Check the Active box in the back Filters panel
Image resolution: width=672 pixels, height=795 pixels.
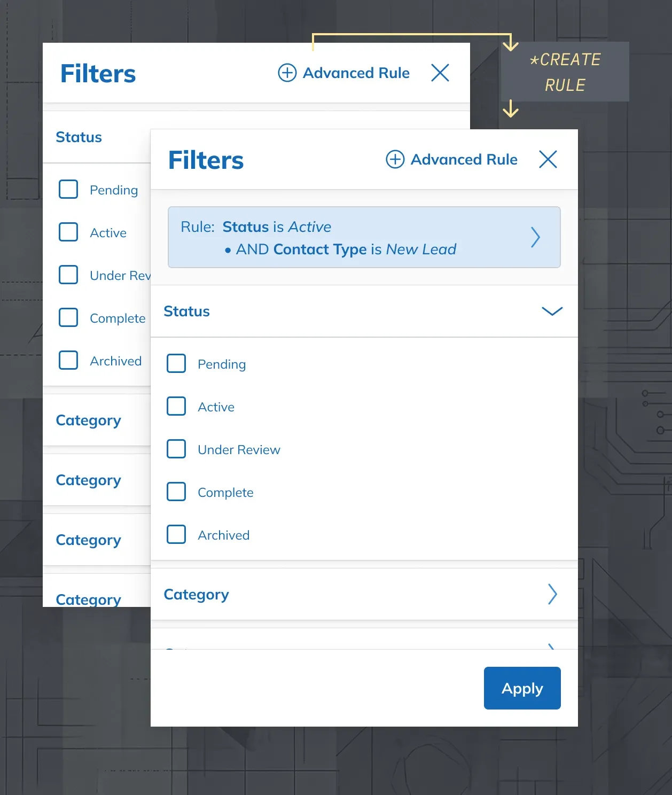click(68, 232)
